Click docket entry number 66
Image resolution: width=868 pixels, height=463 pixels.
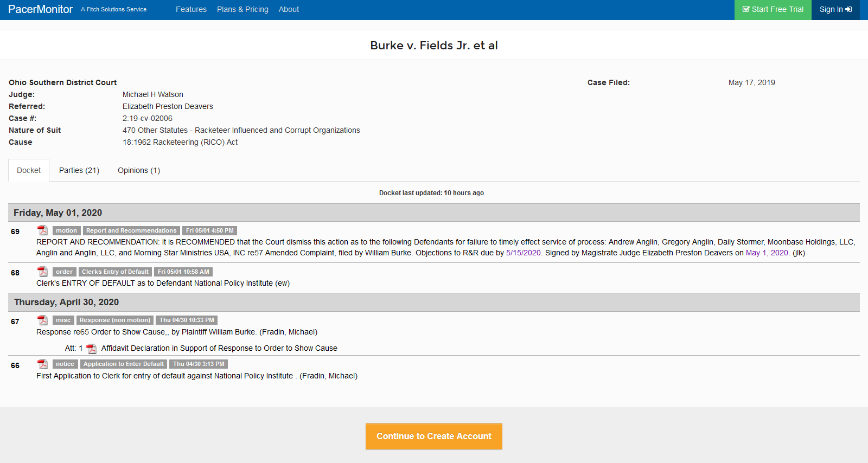(15, 365)
